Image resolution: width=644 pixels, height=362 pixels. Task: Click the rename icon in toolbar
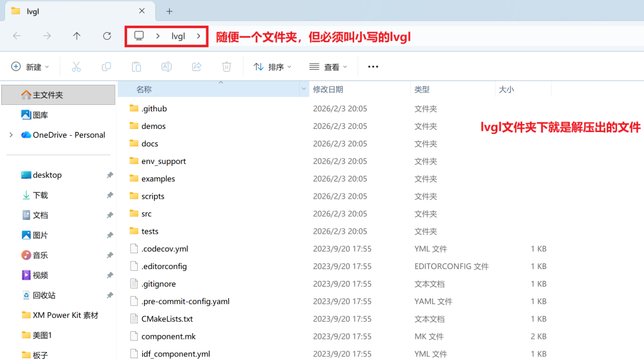point(167,67)
